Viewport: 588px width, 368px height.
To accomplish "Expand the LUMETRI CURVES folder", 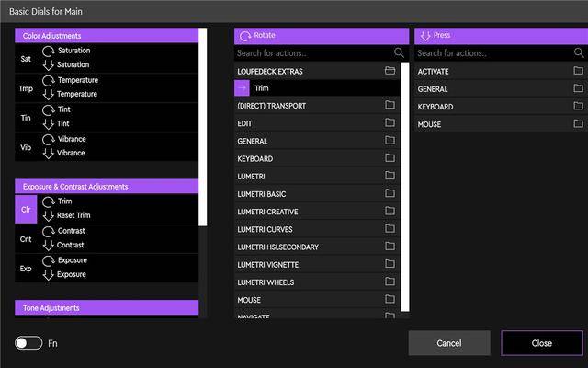I will click(317, 229).
